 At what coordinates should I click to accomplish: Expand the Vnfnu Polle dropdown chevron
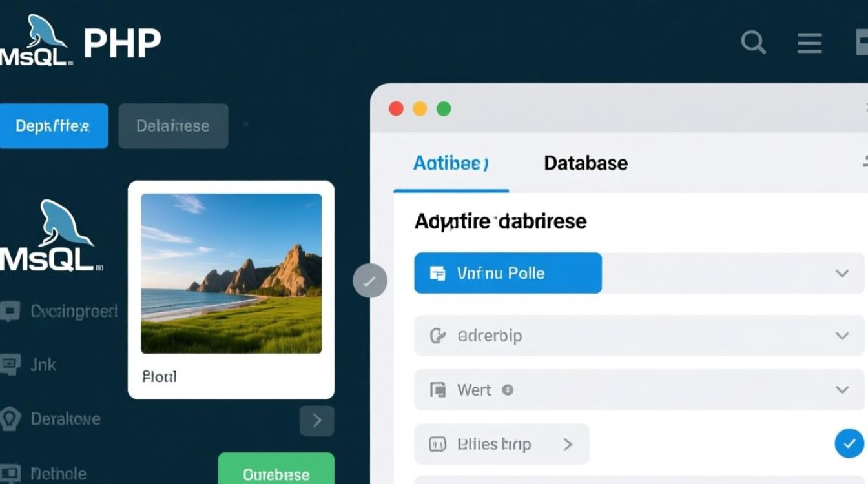[x=842, y=273]
